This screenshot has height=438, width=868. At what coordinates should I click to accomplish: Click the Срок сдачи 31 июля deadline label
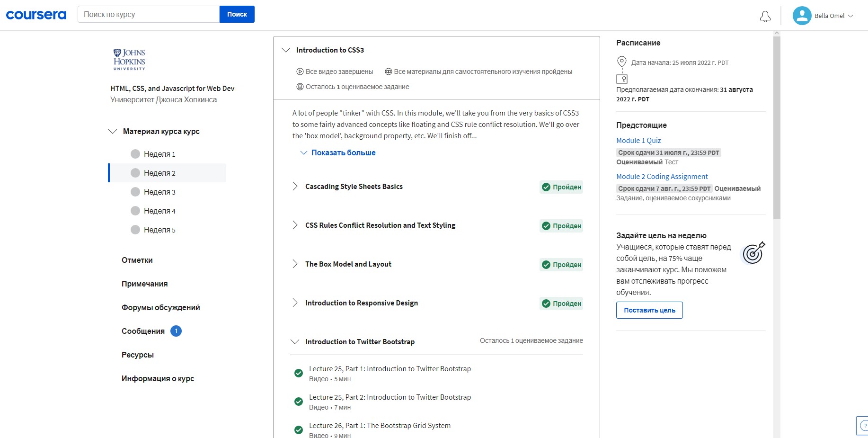click(x=669, y=152)
